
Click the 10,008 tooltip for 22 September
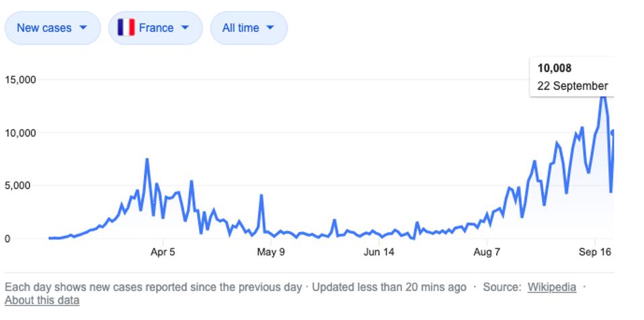571,77
